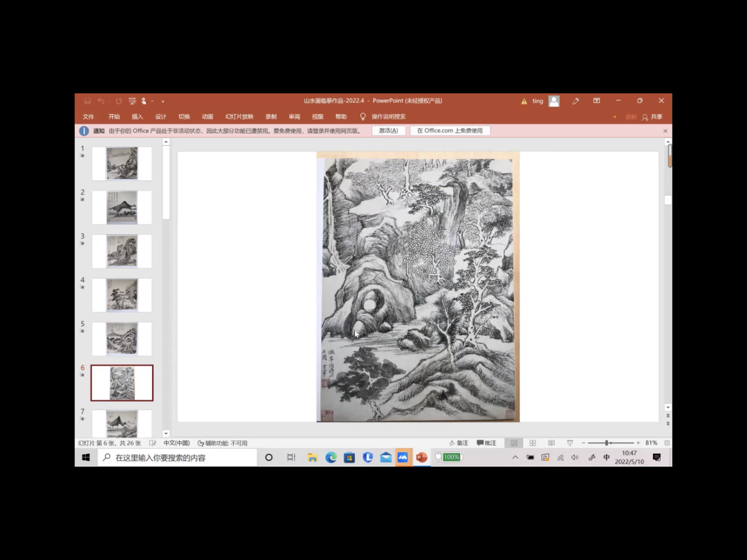Viewport: 747px width, 560px height.
Task: Click the Windows taskbar search box
Action: tap(177, 458)
